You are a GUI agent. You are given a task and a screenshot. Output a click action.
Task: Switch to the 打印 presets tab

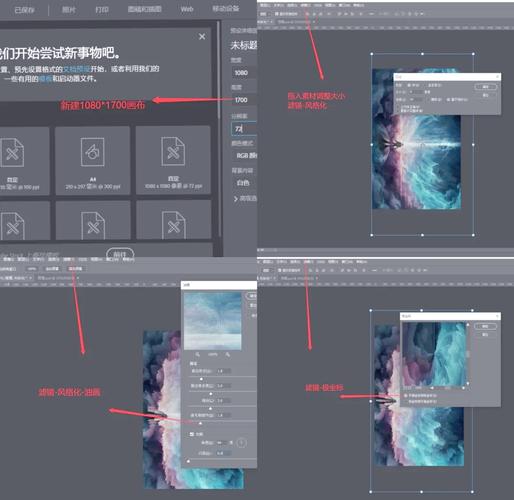(x=102, y=9)
